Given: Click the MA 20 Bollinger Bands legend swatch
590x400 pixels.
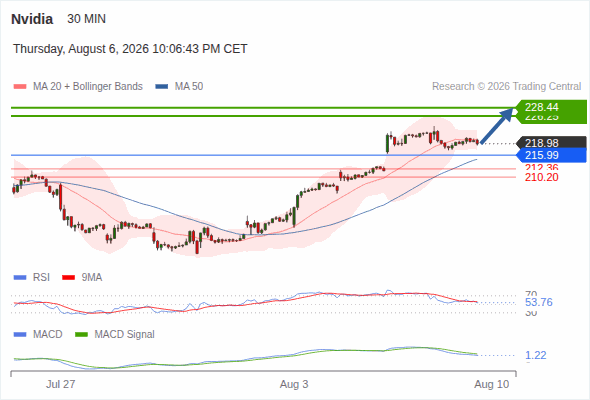Looking at the screenshot, I should 20,87.
